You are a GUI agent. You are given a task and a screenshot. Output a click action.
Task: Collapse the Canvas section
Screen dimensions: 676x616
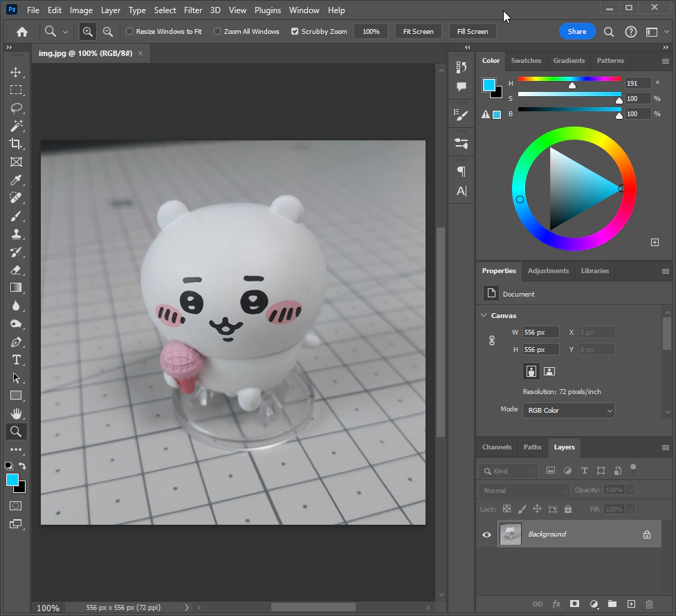(484, 315)
